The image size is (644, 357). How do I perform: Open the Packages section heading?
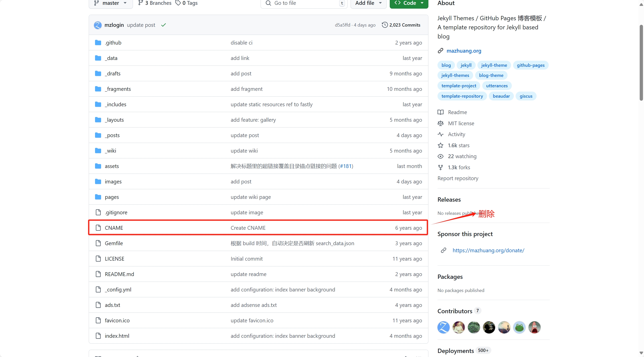click(x=450, y=277)
